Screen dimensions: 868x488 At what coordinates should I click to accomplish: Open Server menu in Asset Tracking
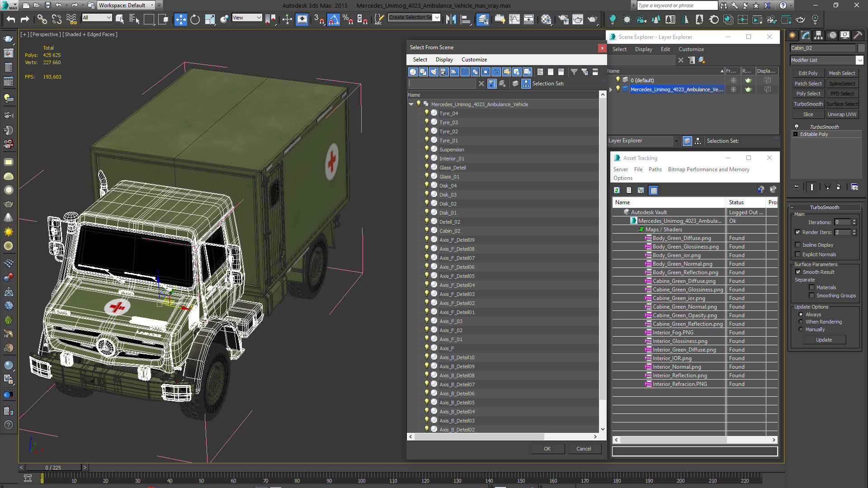620,169
